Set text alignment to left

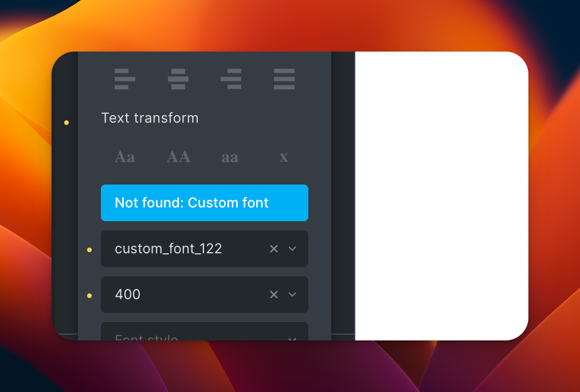click(125, 79)
